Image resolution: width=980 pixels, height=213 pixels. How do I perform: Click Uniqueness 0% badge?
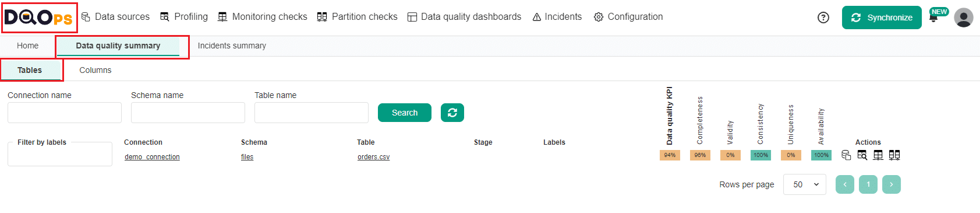(791, 155)
